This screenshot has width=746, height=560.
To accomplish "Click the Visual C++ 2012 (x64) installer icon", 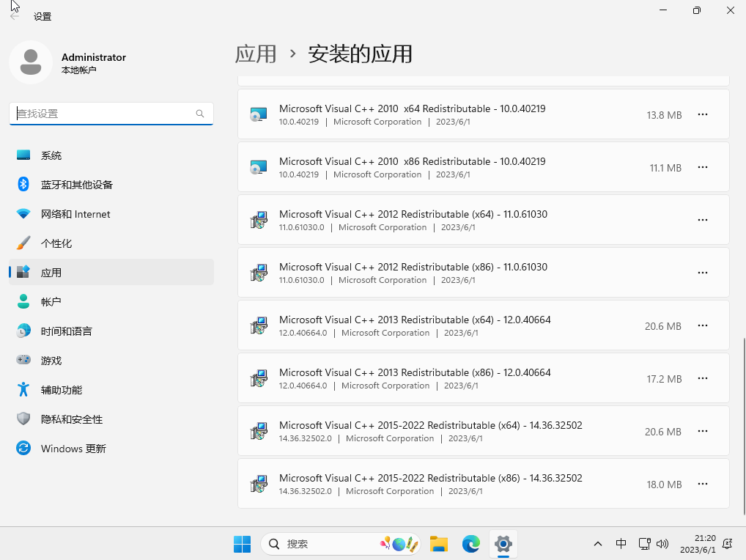I will (259, 221).
